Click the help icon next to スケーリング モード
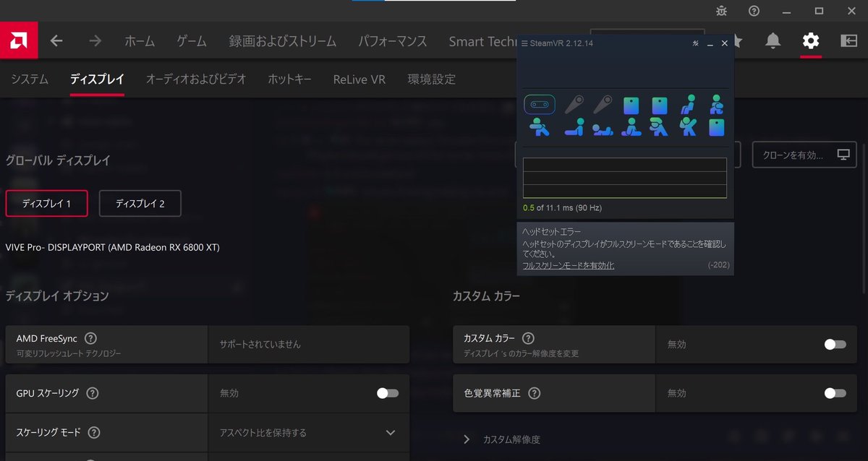 click(93, 433)
